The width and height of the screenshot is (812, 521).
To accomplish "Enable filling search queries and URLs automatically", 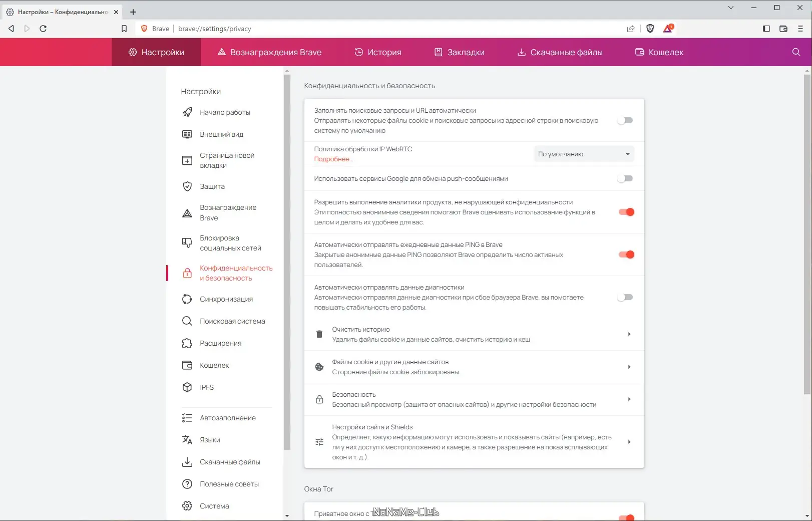I will (x=625, y=120).
